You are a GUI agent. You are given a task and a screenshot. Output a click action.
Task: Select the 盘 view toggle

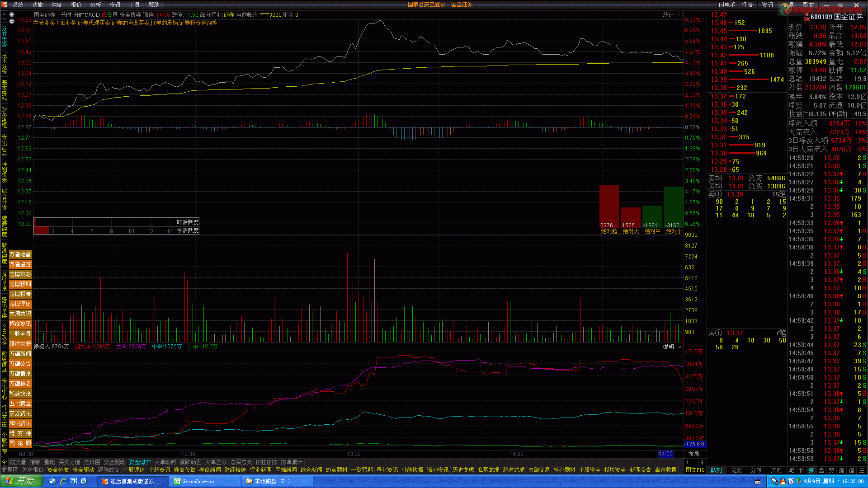(x=821, y=470)
